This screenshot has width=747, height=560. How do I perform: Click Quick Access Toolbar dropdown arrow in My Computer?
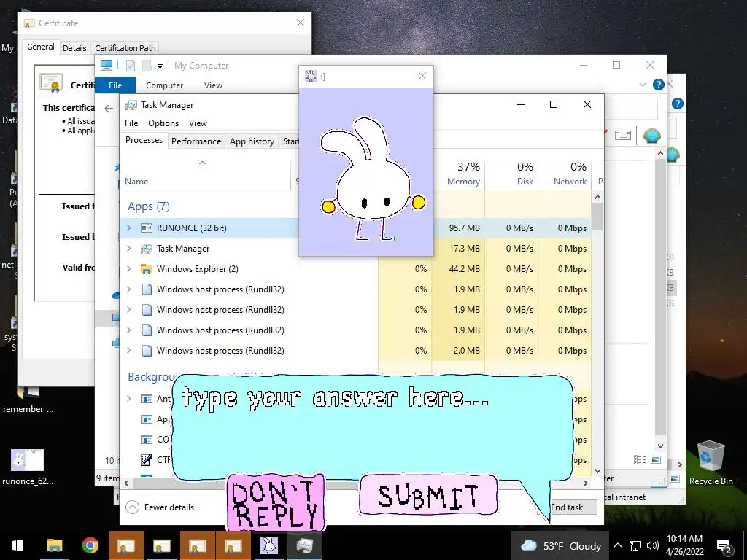[160, 66]
